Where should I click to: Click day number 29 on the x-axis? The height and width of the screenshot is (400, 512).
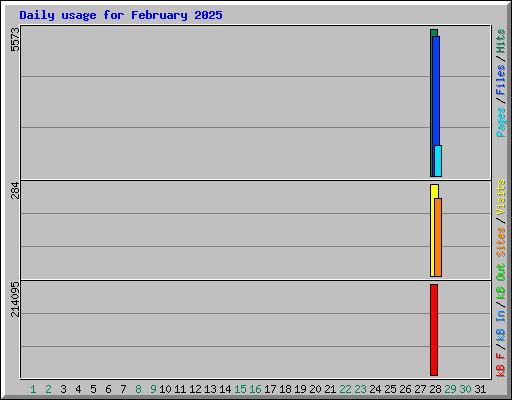point(450,389)
